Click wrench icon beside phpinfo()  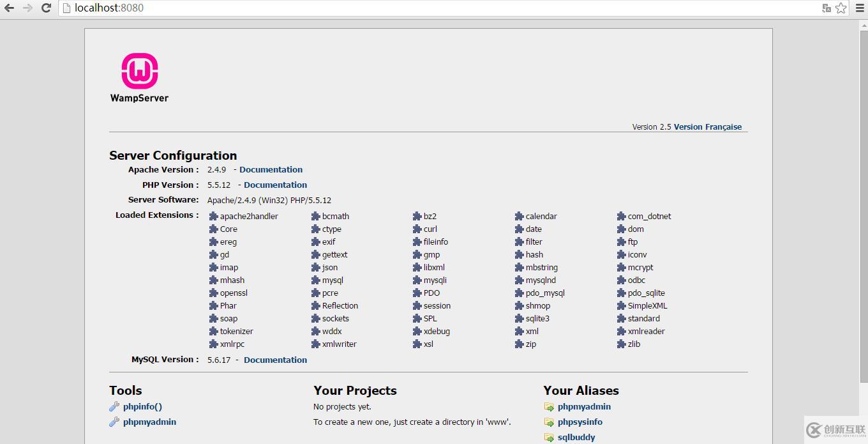[114, 407]
